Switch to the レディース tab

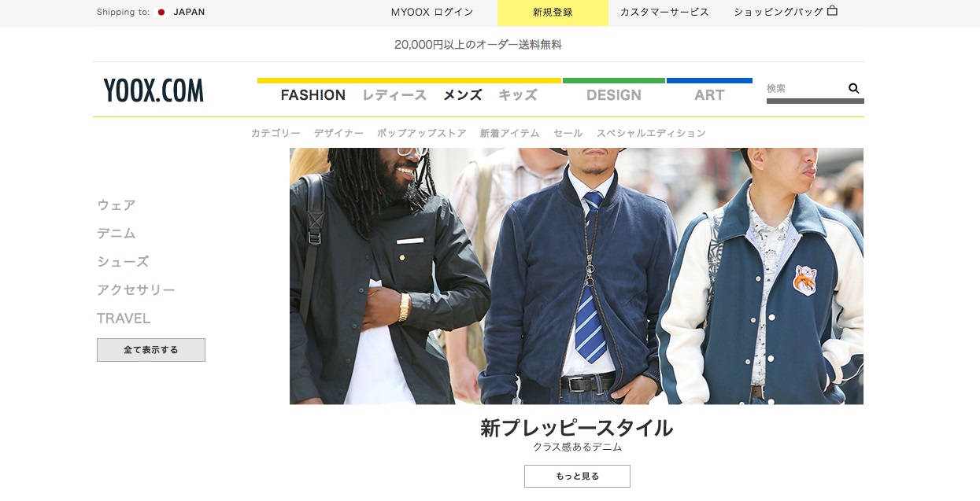[x=394, y=95]
